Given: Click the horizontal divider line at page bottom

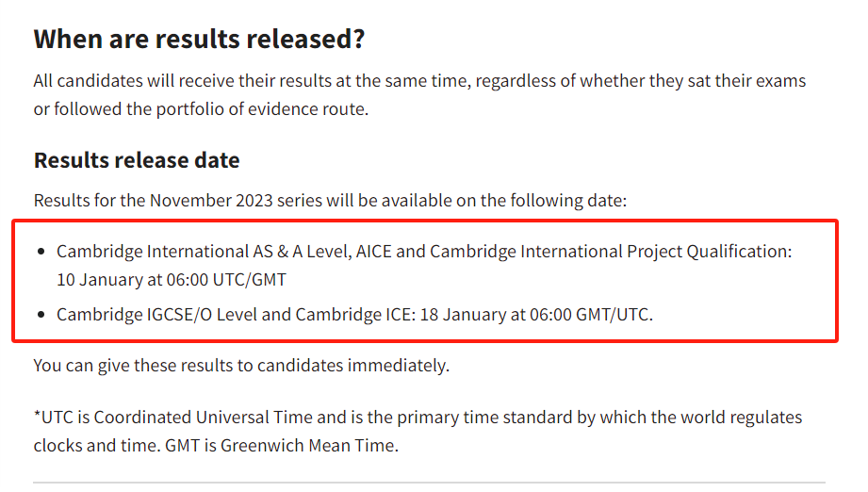Looking at the screenshot, I should [x=429, y=483].
